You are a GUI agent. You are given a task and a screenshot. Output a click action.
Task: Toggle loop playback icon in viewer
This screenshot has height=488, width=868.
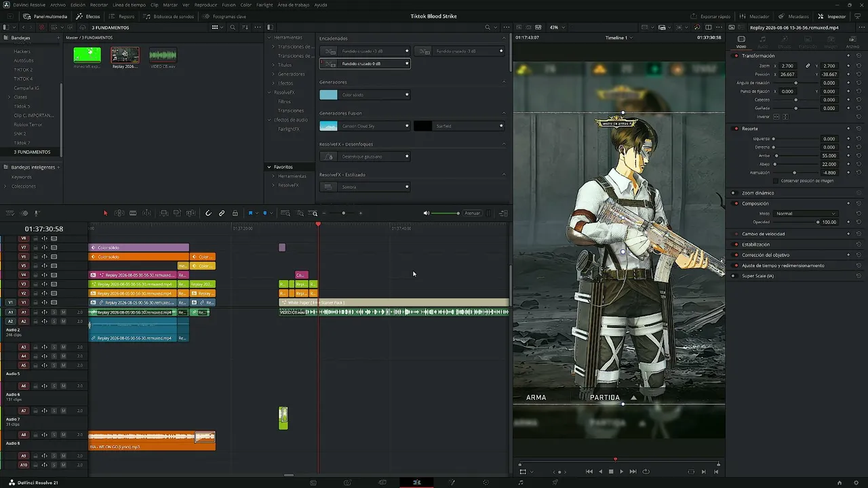(x=646, y=471)
